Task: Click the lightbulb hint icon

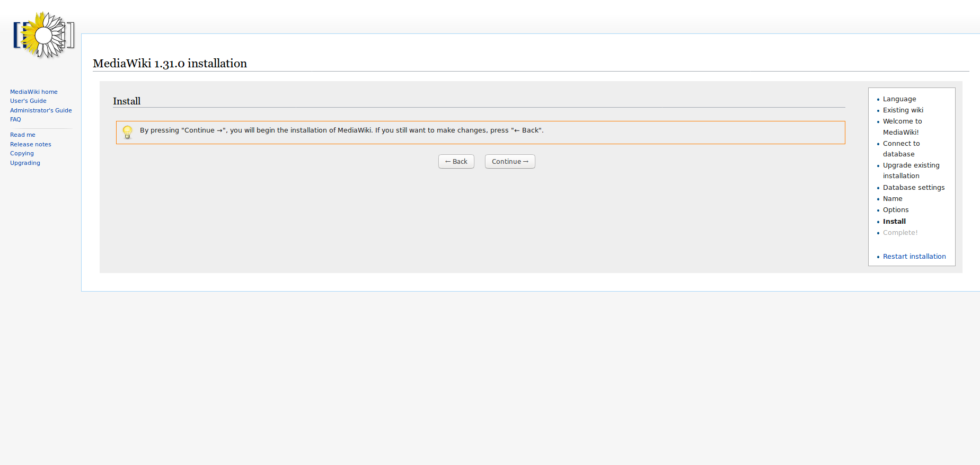Action: tap(127, 132)
